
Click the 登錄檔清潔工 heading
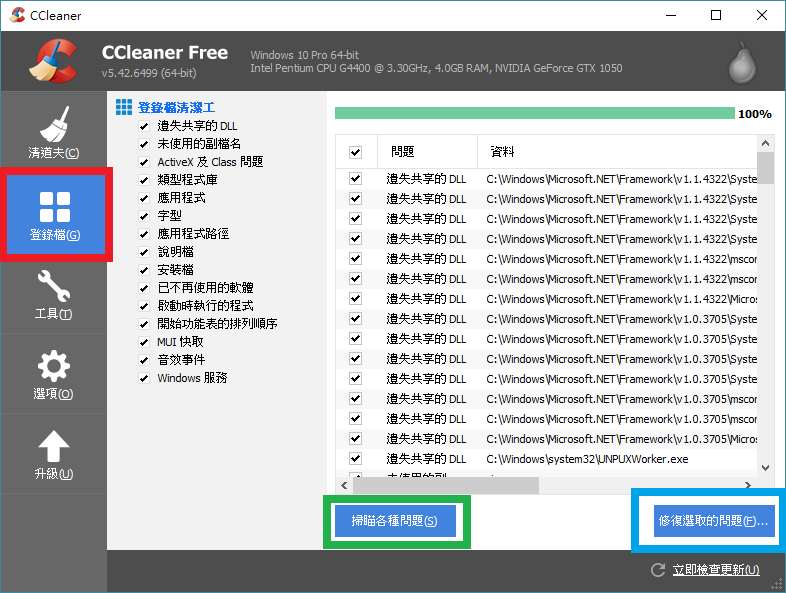(176, 107)
